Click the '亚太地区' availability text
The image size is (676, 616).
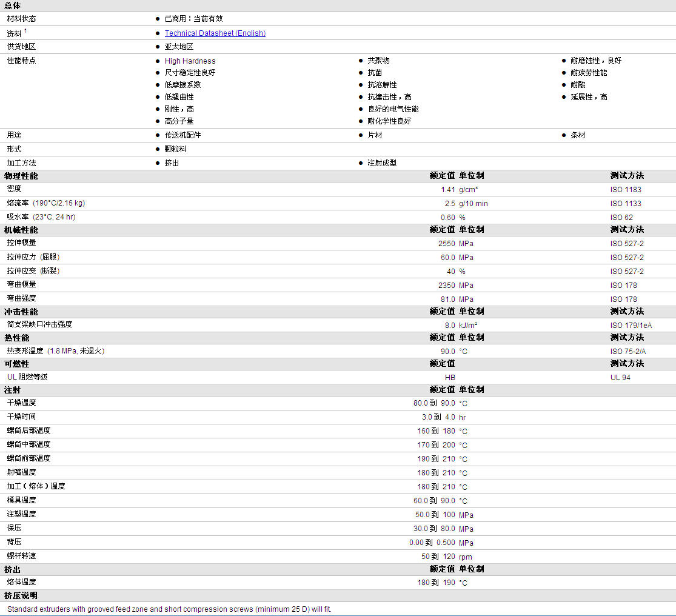click(179, 47)
